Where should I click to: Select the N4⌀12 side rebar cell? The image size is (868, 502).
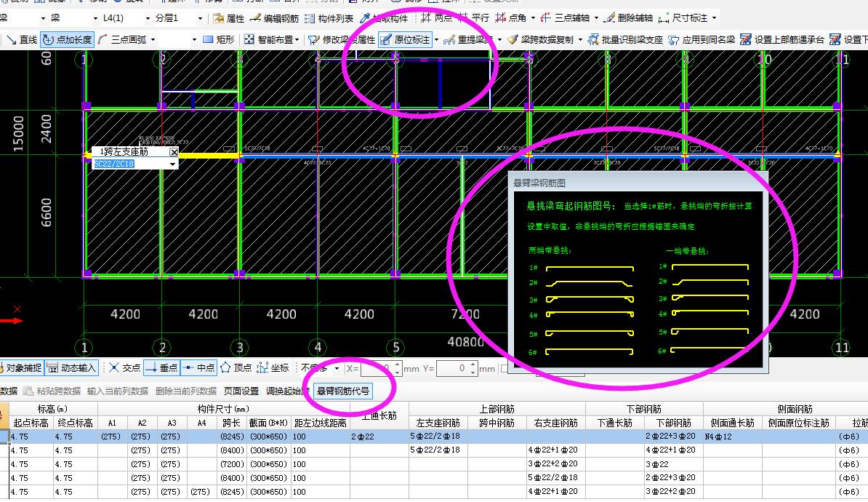[x=732, y=437]
